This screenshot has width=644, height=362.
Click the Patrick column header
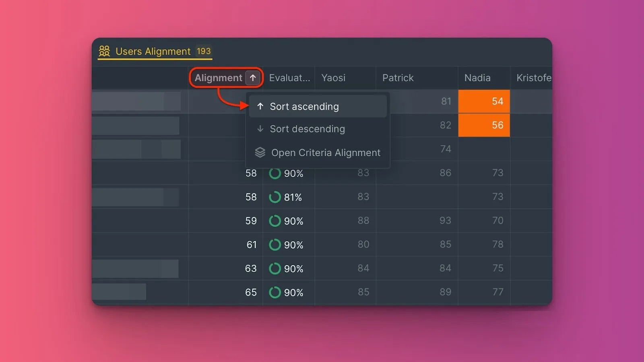[x=398, y=78]
